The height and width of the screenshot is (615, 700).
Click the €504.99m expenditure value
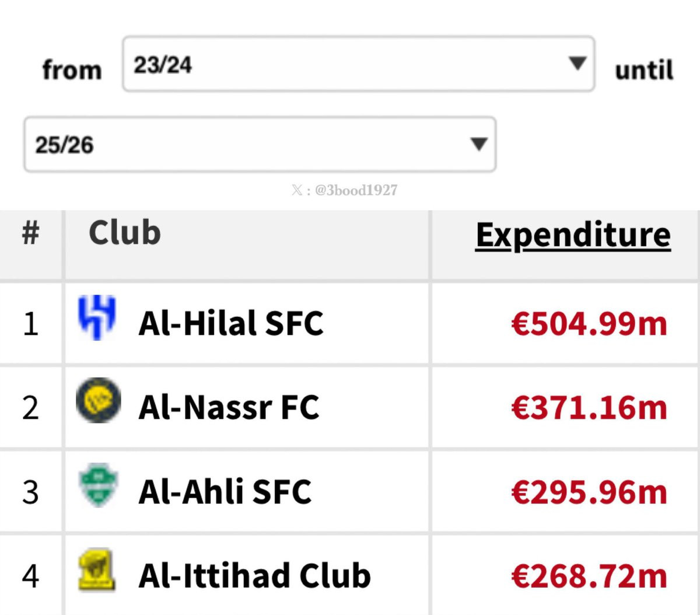coord(589,324)
